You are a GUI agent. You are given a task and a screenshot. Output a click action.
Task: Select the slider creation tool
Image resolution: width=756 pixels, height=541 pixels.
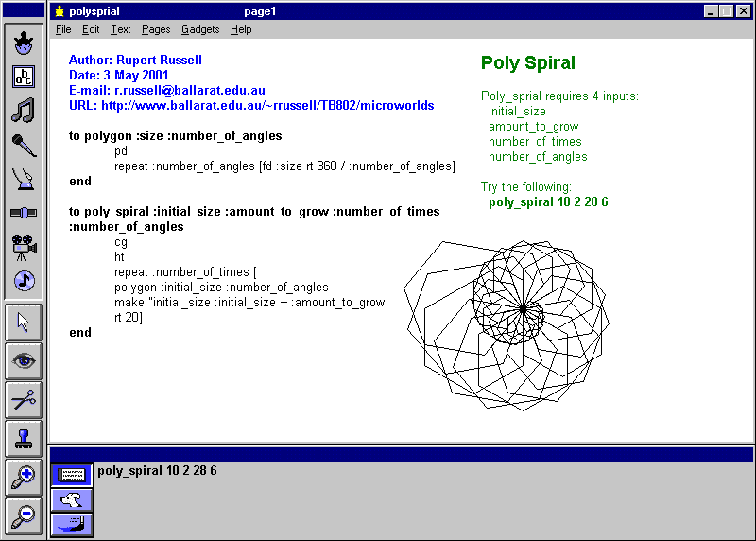pos(23,213)
